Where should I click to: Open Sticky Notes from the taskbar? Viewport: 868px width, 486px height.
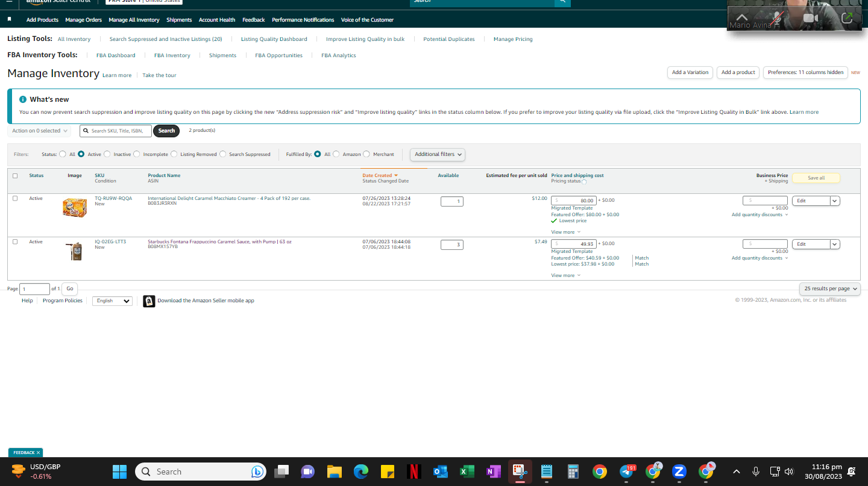click(388, 472)
